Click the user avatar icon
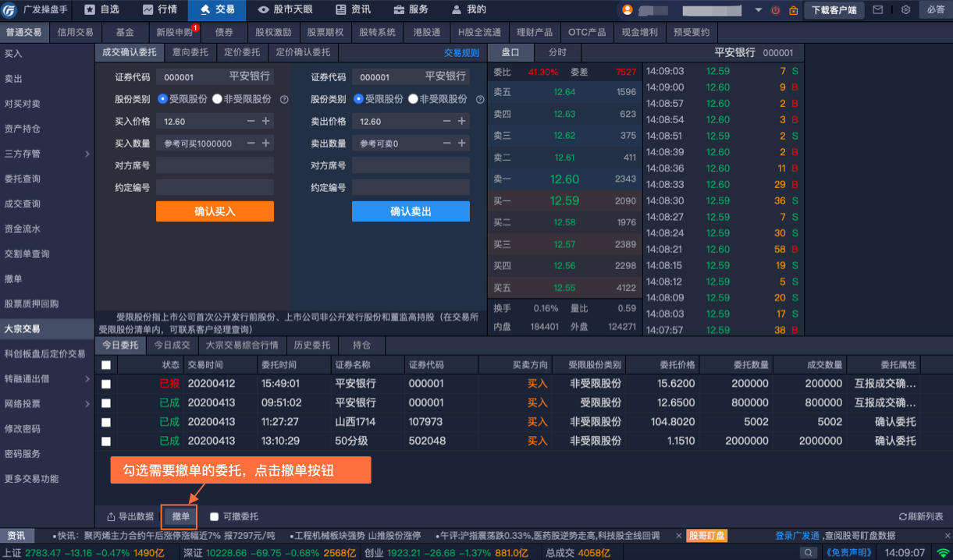953x560 pixels. tap(627, 10)
